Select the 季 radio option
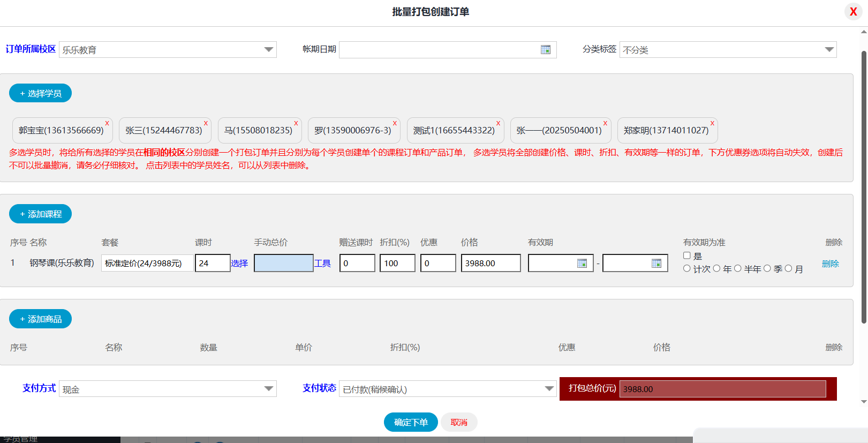868x443 pixels. pyautogui.click(x=767, y=268)
